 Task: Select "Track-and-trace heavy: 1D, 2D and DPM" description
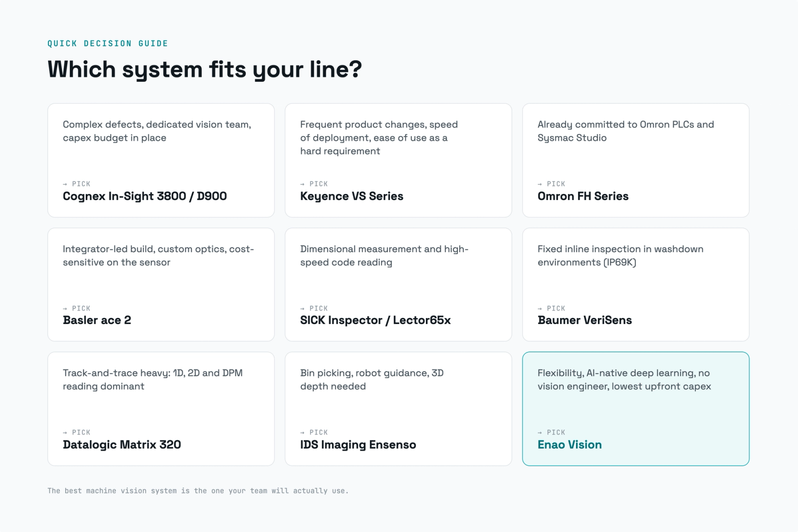(153, 379)
